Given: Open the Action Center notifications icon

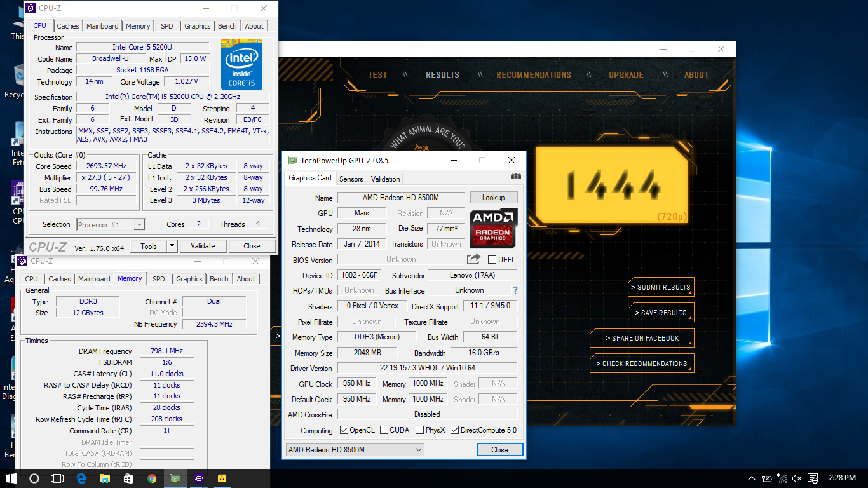Looking at the screenshot, I should pyautogui.click(x=813, y=478).
